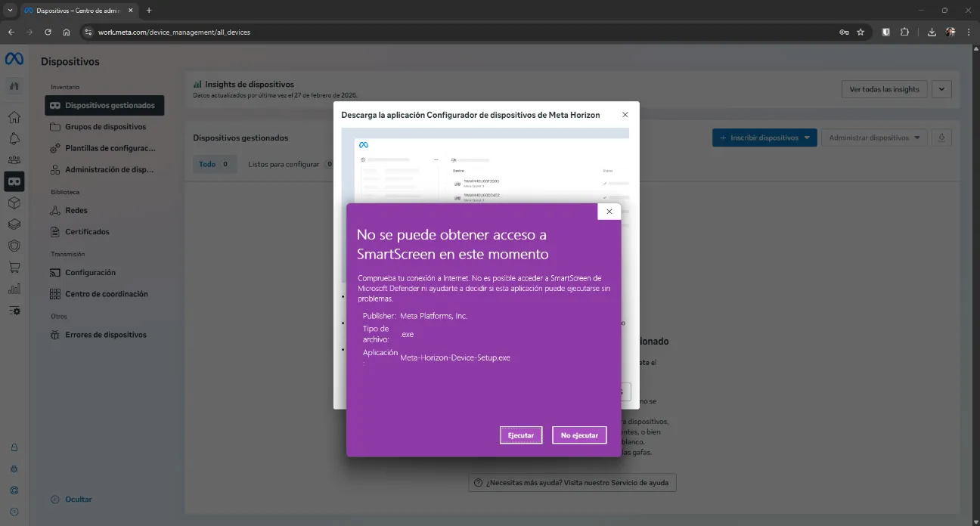The height and width of the screenshot is (526, 980).
Task: Go to Redes in Biblioteca section
Action: point(104,210)
